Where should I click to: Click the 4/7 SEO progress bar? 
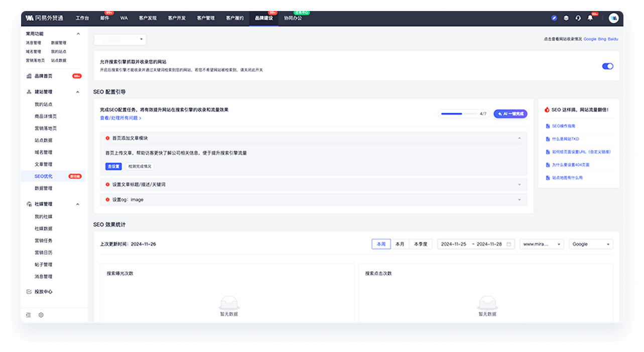(x=459, y=114)
